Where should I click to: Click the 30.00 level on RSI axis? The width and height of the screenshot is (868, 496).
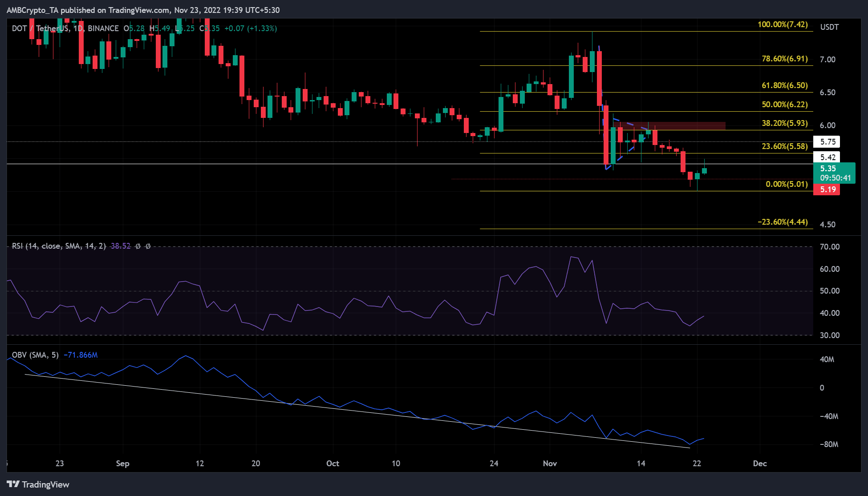tap(830, 335)
